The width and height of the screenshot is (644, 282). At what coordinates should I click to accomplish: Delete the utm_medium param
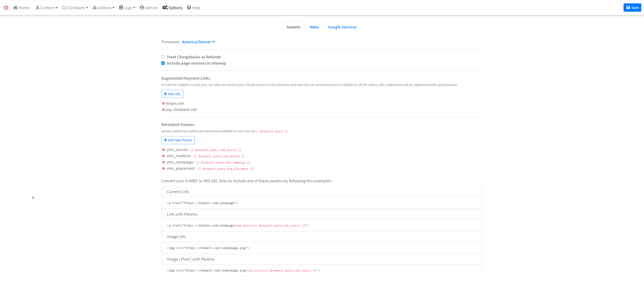coord(163,156)
